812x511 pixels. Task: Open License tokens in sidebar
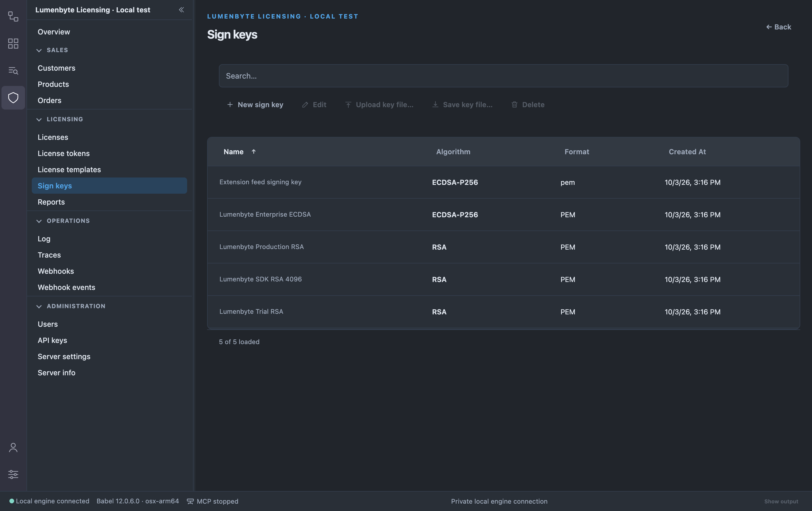tap(63, 153)
